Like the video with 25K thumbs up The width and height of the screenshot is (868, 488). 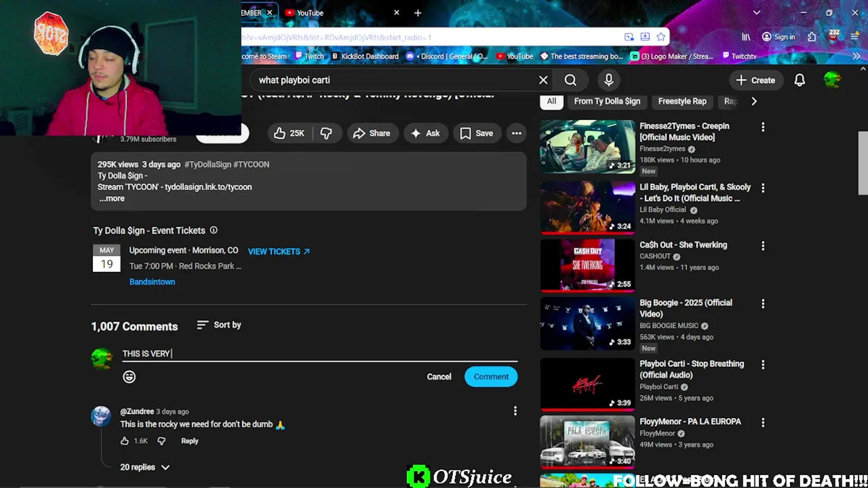[x=288, y=134]
